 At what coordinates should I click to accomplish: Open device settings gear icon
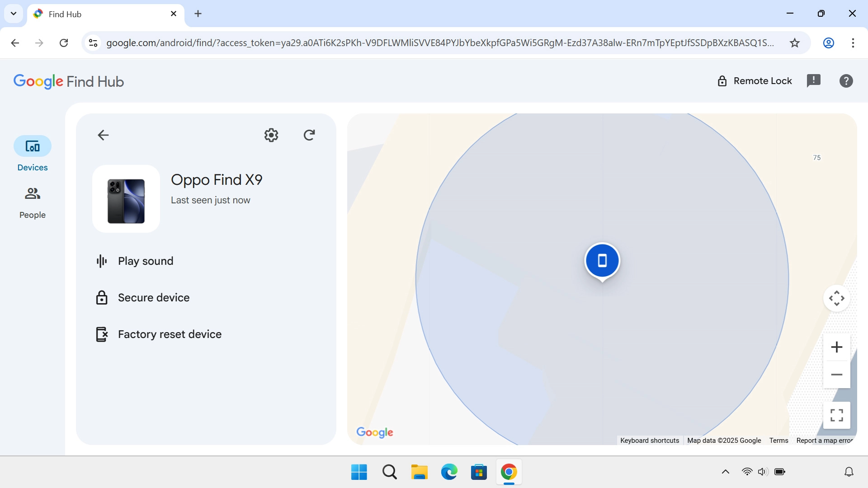point(271,135)
